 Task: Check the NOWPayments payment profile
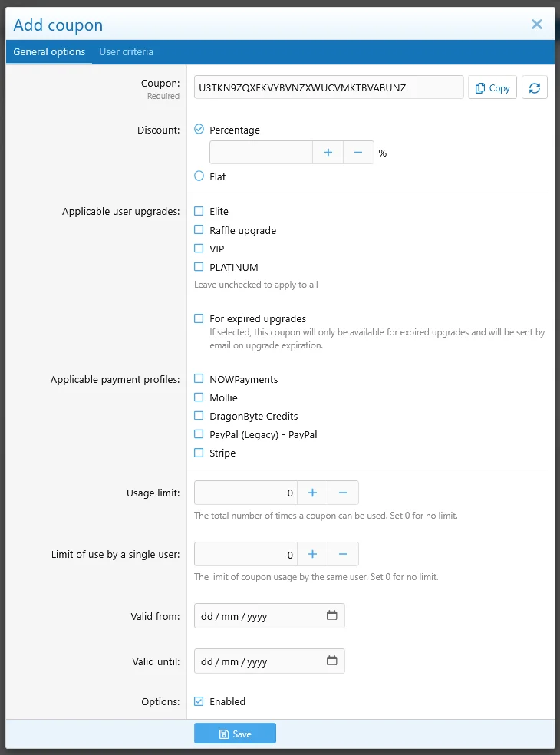pyautogui.click(x=199, y=378)
